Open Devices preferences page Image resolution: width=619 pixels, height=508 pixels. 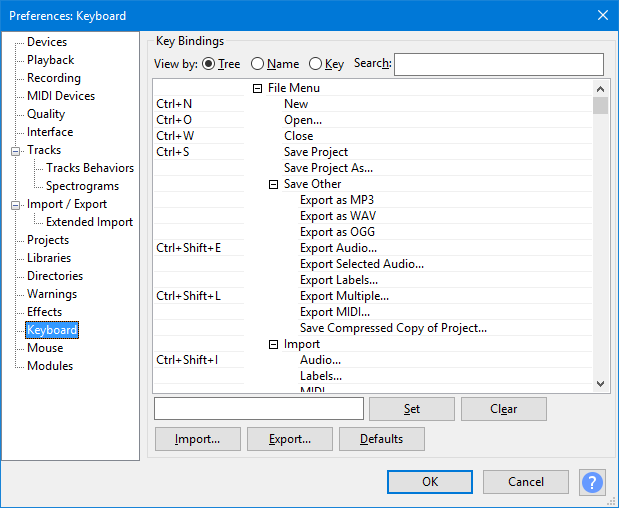click(47, 42)
